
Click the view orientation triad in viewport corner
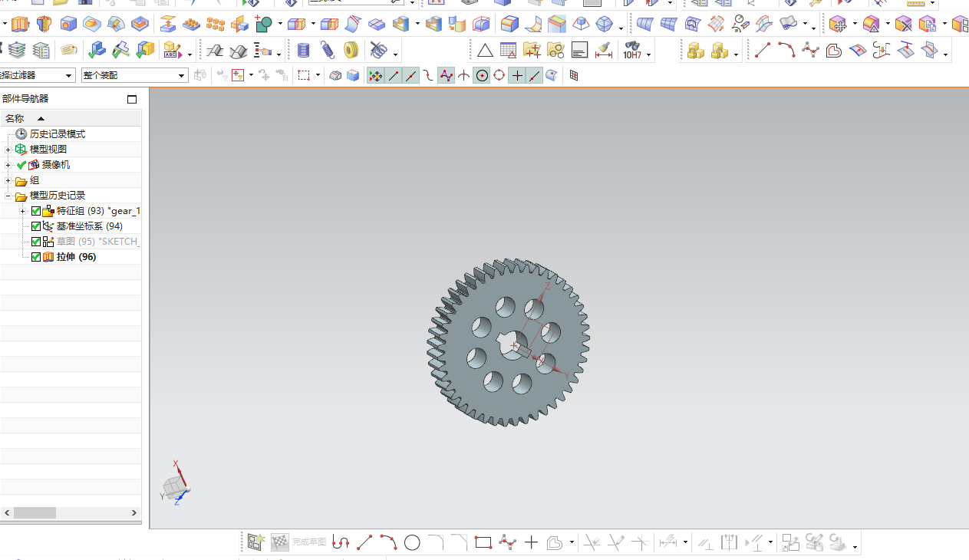pos(175,483)
